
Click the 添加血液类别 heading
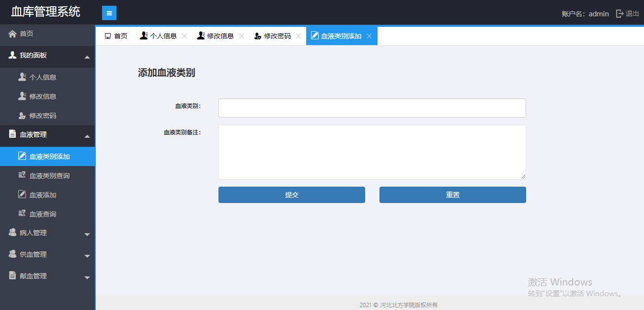(166, 73)
